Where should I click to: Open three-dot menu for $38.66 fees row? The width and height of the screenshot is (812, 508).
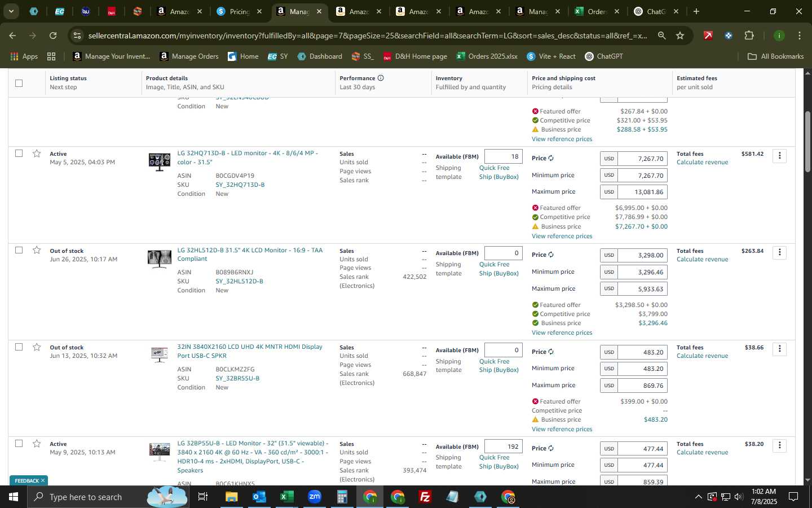(780, 349)
